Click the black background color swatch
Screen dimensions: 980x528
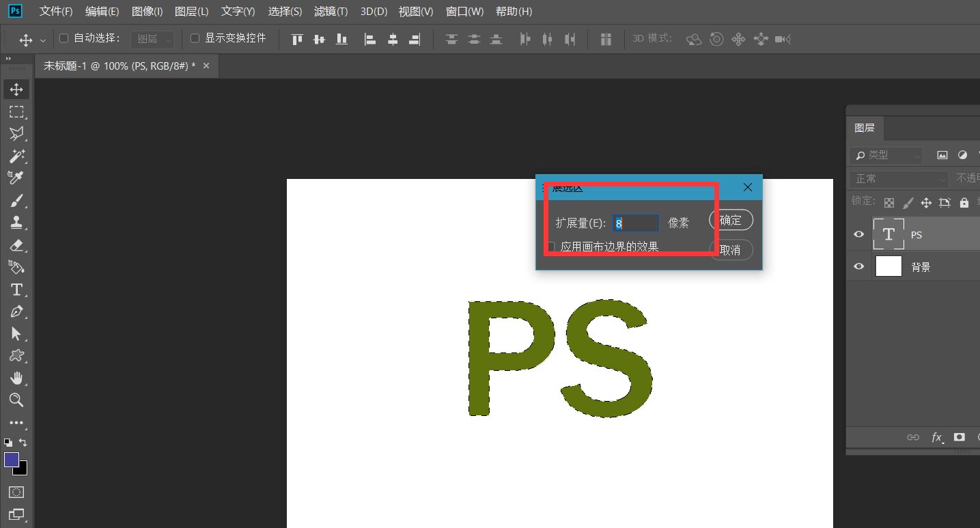tap(23, 471)
